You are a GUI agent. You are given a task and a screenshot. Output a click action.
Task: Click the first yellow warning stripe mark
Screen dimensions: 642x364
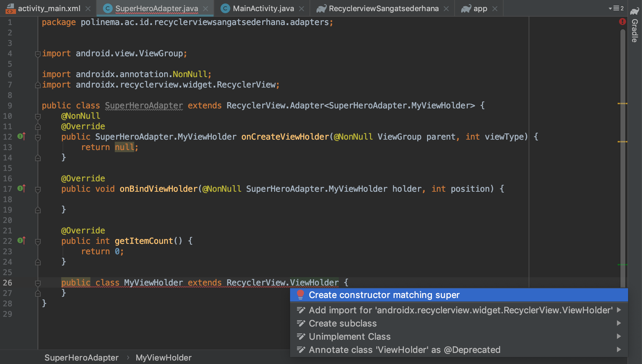click(623, 104)
